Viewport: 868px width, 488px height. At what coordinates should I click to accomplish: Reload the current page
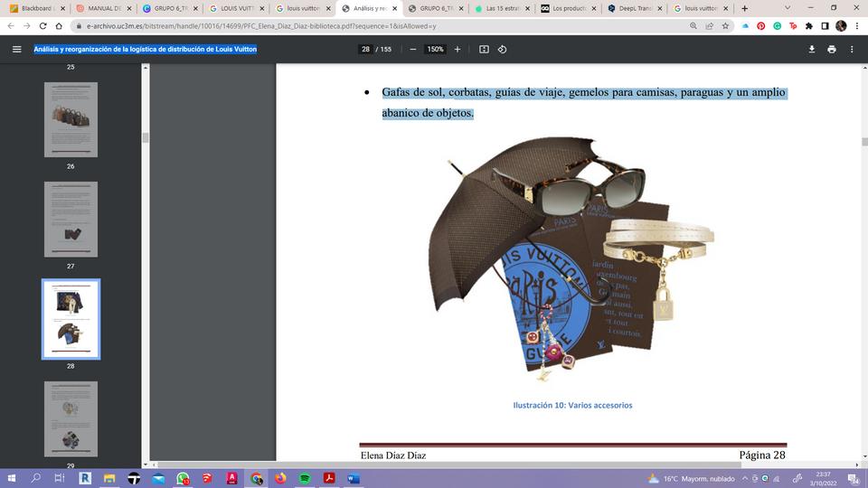[42, 26]
